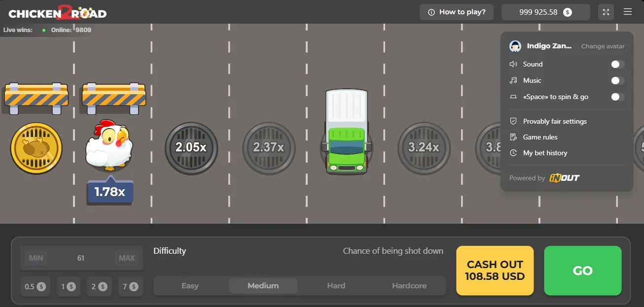
Task: Set bet to MIN
Action: [x=36, y=258]
